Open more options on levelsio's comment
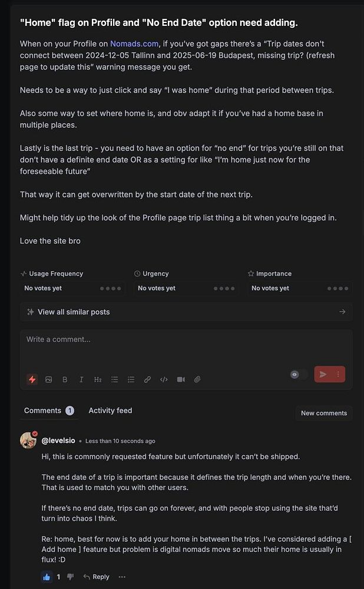 [x=122, y=577]
